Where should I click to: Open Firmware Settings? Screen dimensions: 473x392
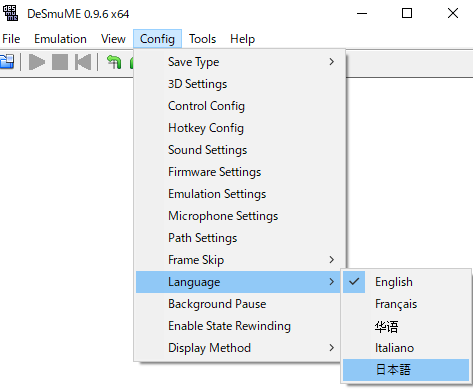tap(239, 172)
